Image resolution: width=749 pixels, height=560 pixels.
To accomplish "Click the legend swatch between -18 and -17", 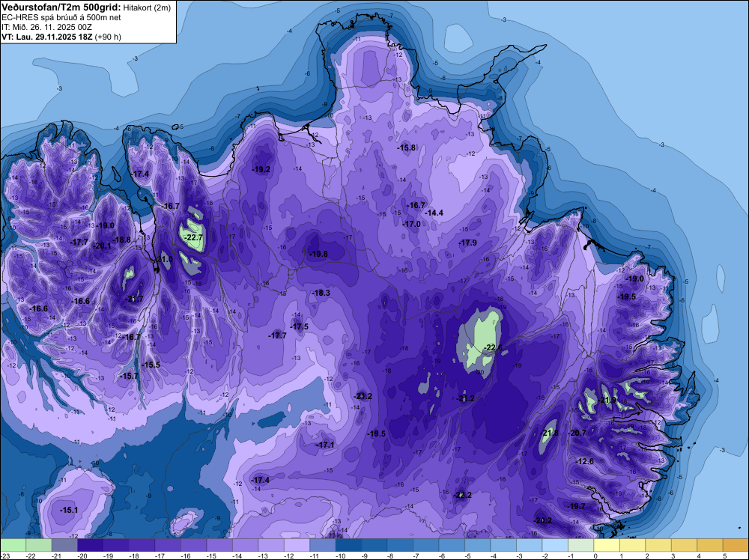I will coord(142,545).
